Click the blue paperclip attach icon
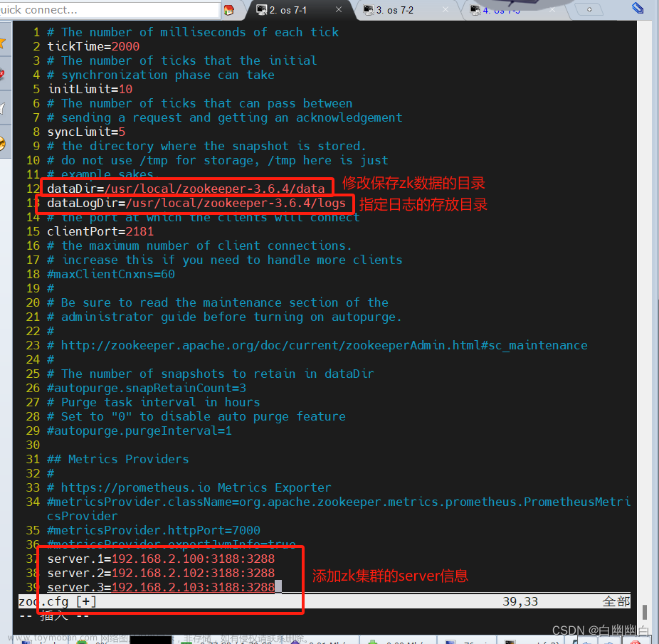 (638, 8)
